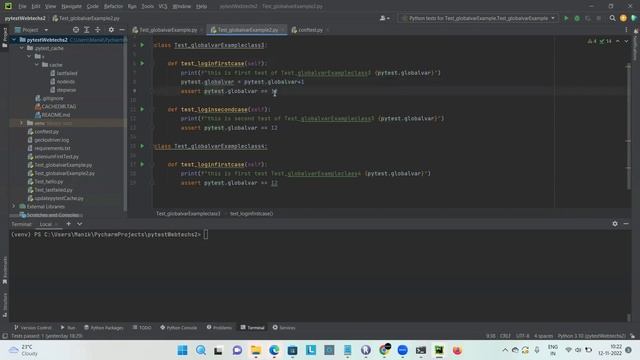This screenshot has width=640, height=360.
Task: Open taskbar Search icon
Action: [x=201, y=350]
